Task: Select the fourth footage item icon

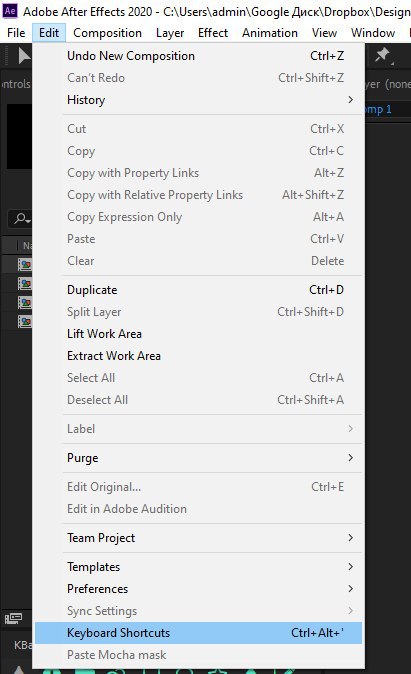Action: click(x=25, y=322)
